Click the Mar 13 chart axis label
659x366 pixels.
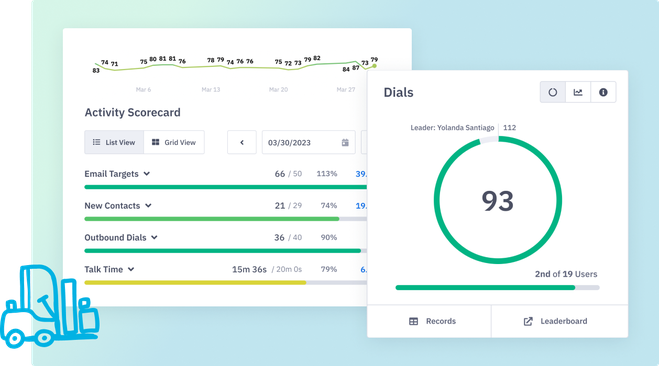[x=211, y=90]
